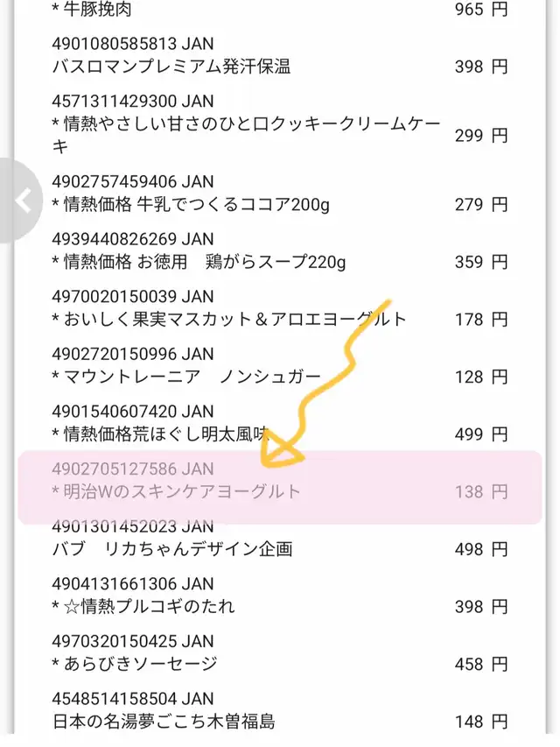Select バスロマンプレミアム発汗保温 item
Viewport: 560px width, 747px height.
coord(171,67)
